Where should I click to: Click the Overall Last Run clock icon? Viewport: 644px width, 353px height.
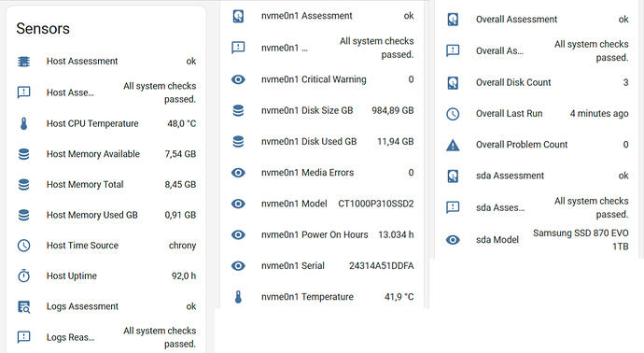(453, 114)
